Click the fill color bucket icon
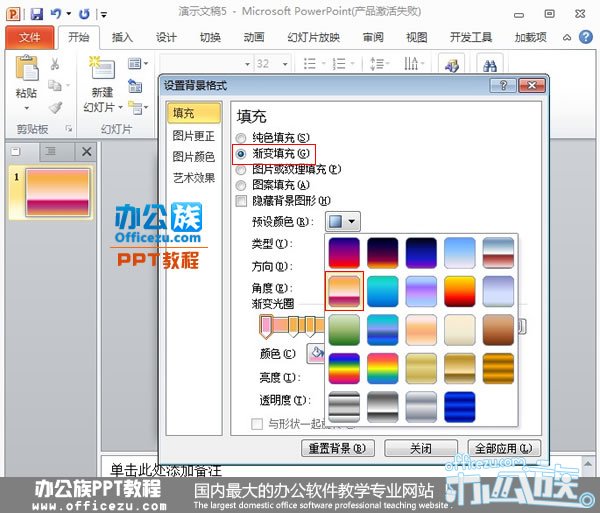The width and height of the screenshot is (600, 513). tap(316, 353)
